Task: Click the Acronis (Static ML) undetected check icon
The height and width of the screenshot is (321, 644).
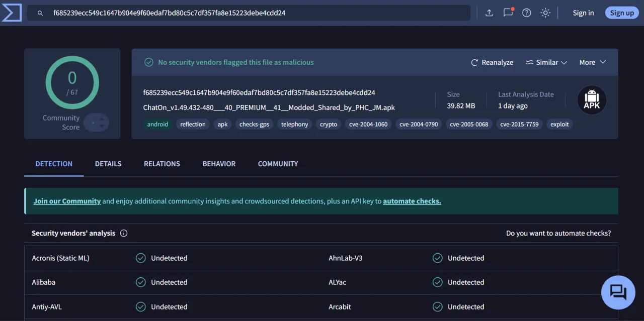Action: (x=141, y=258)
